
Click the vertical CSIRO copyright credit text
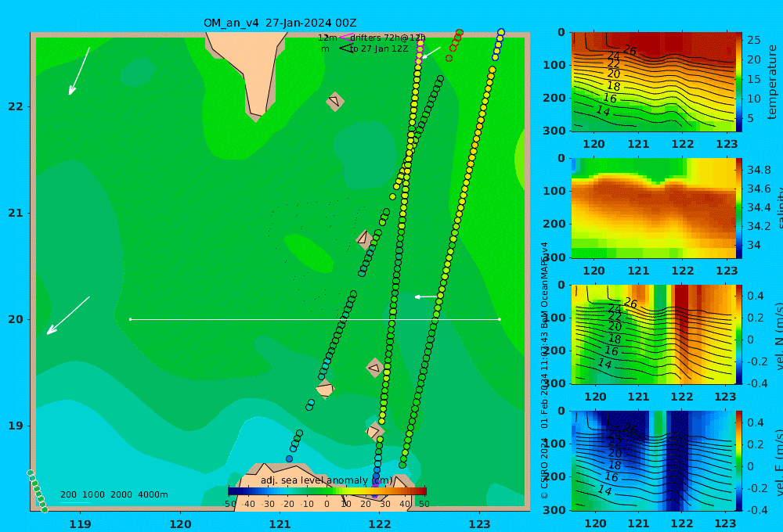tap(544, 371)
